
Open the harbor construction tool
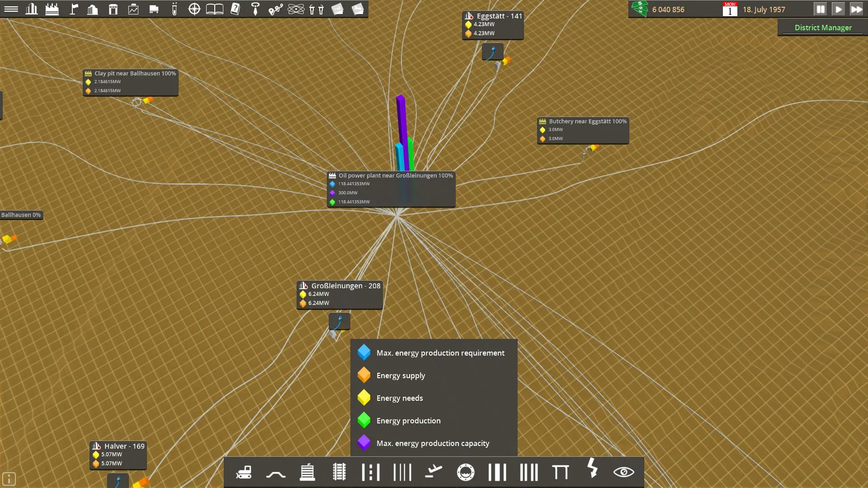(466, 472)
